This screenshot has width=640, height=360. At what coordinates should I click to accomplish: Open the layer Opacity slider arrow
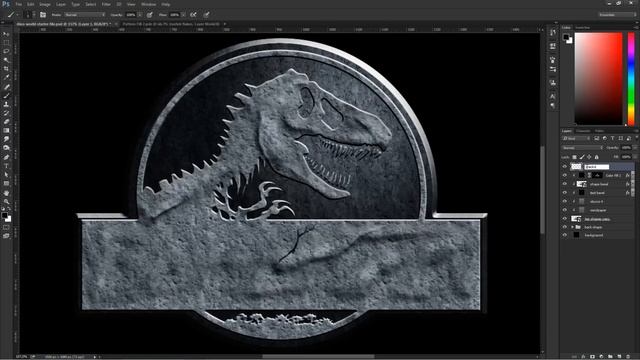tap(635, 148)
